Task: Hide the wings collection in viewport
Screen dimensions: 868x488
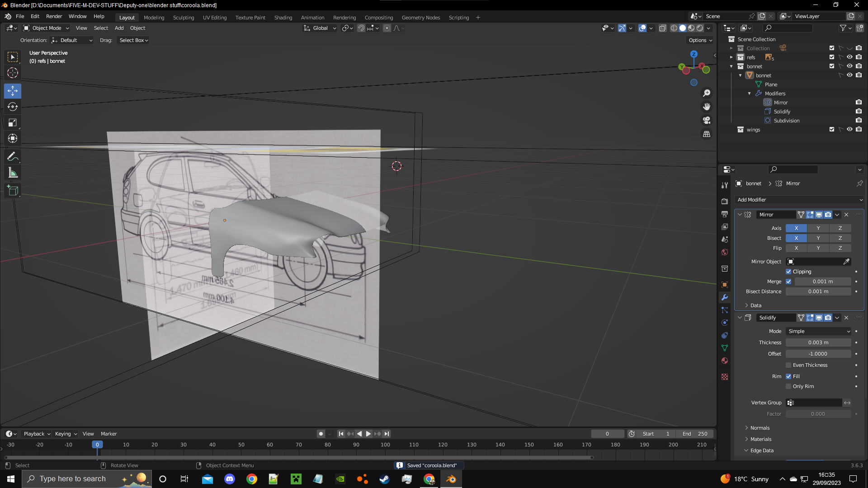Action: [x=849, y=130]
